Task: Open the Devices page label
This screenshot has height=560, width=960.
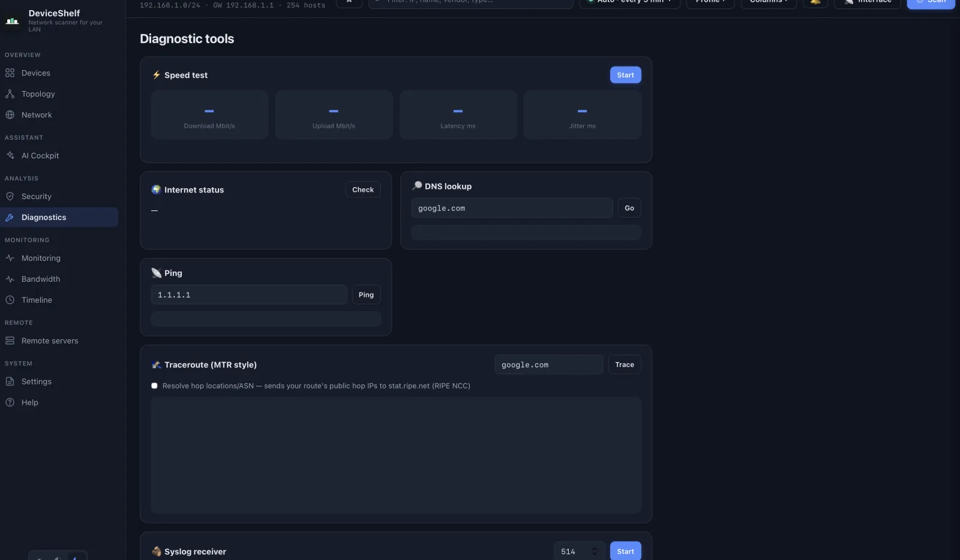Action: (x=36, y=73)
